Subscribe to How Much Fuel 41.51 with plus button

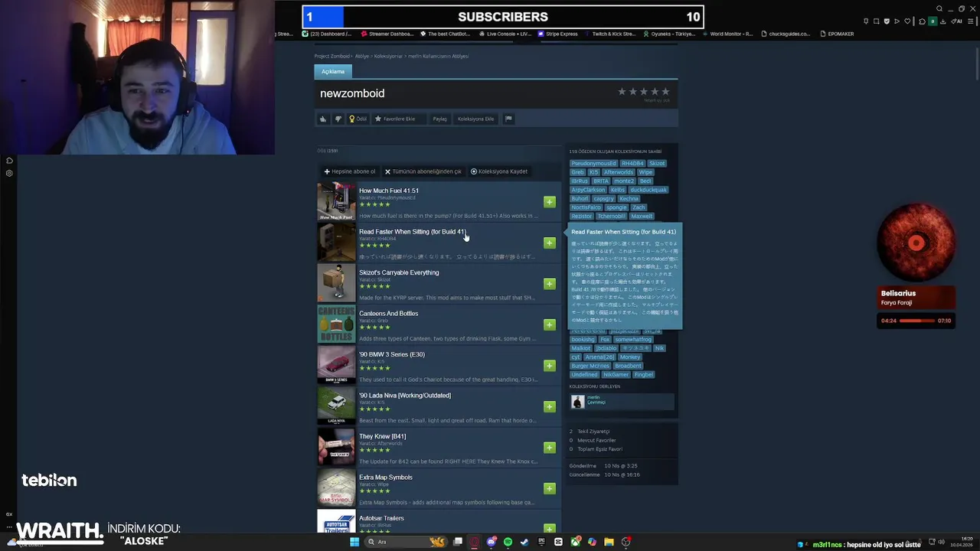pos(549,202)
